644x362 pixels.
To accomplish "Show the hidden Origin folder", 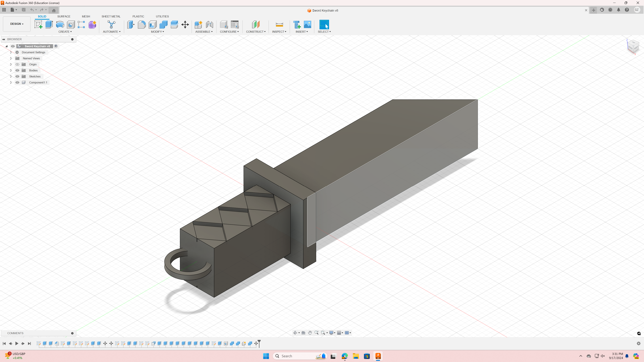I will coord(17,65).
